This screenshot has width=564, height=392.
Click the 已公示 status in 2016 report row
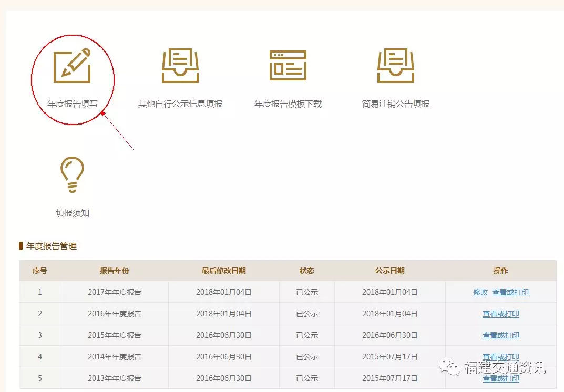pos(307,314)
